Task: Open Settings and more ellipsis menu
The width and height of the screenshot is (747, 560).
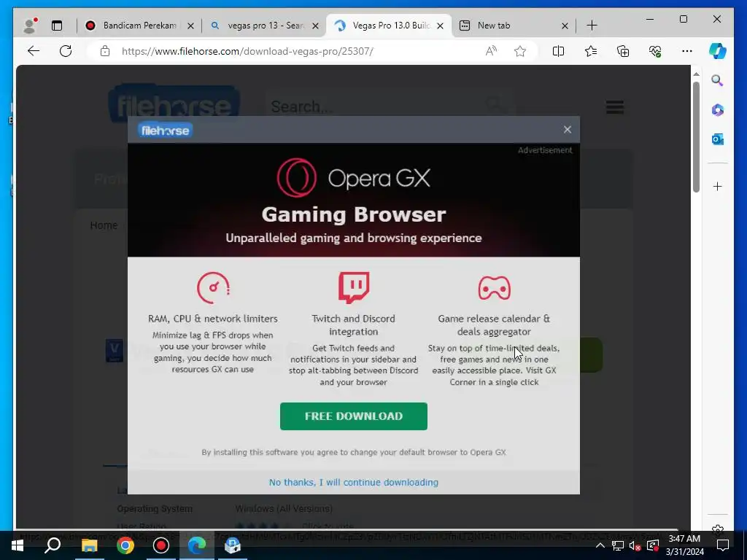Action: [687, 51]
